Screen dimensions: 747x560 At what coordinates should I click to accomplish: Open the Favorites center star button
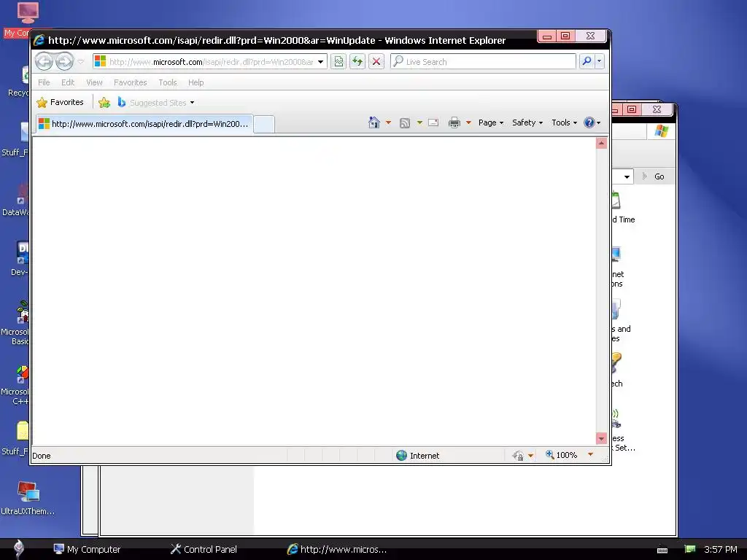[60, 102]
